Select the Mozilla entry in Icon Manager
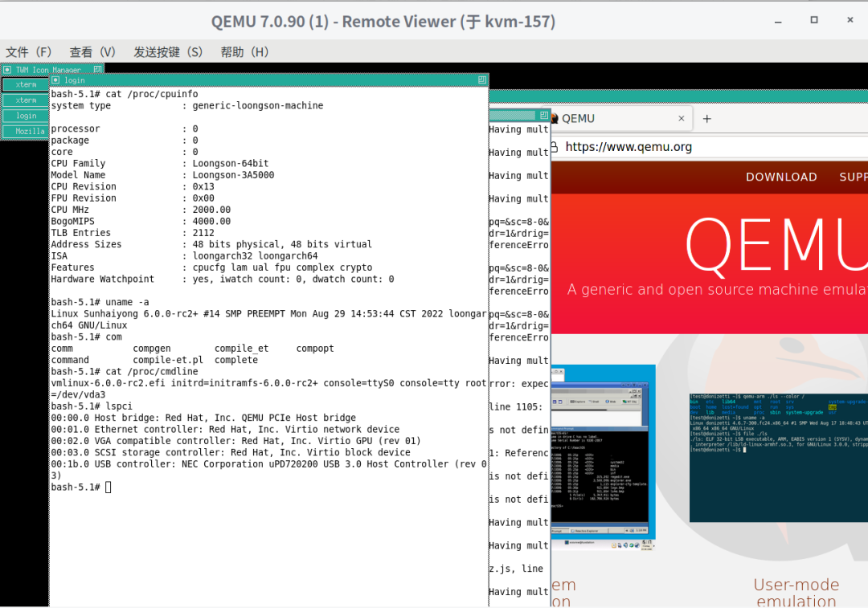868x608 pixels. click(x=27, y=131)
